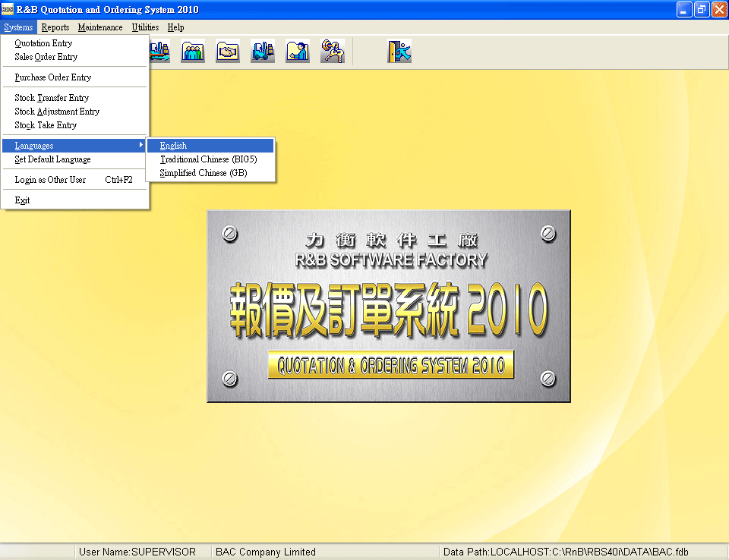
Task: Open the people group folder toolbar icon
Action: 192,51
